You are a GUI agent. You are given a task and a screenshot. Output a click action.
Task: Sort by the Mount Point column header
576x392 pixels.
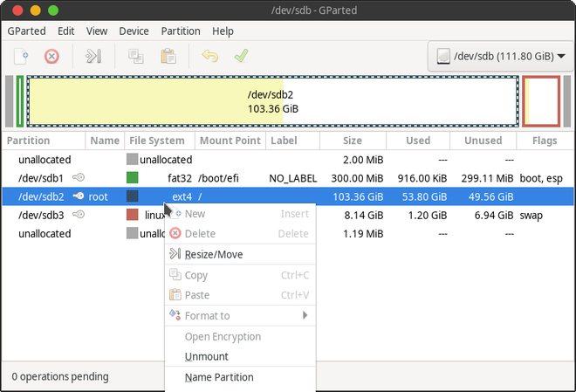(x=230, y=141)
